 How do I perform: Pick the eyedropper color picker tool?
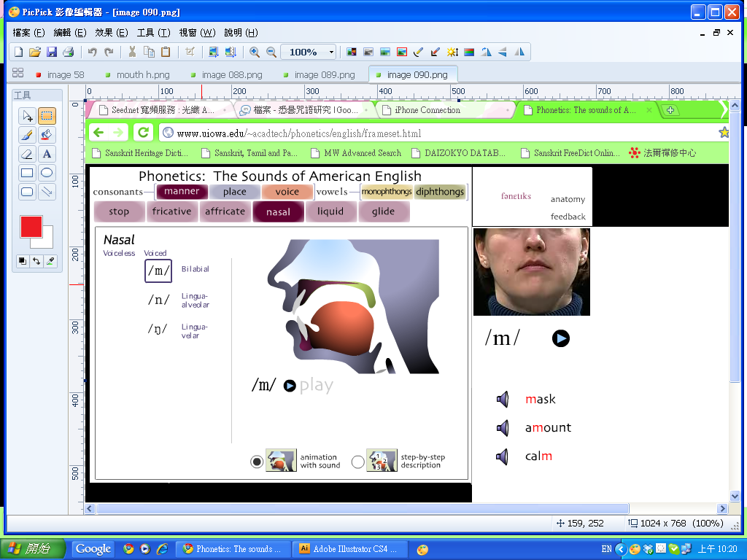point(50,261)
